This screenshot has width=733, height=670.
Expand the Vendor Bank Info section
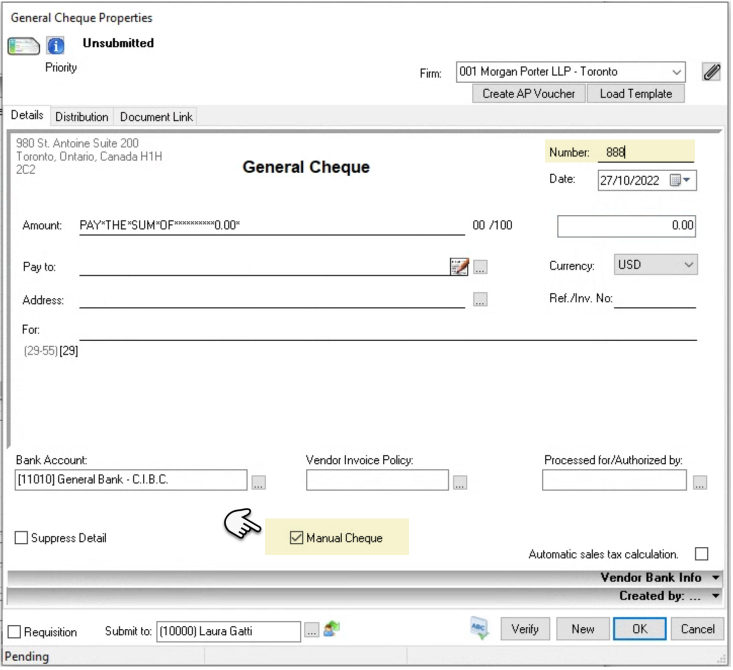coord(715,577)
